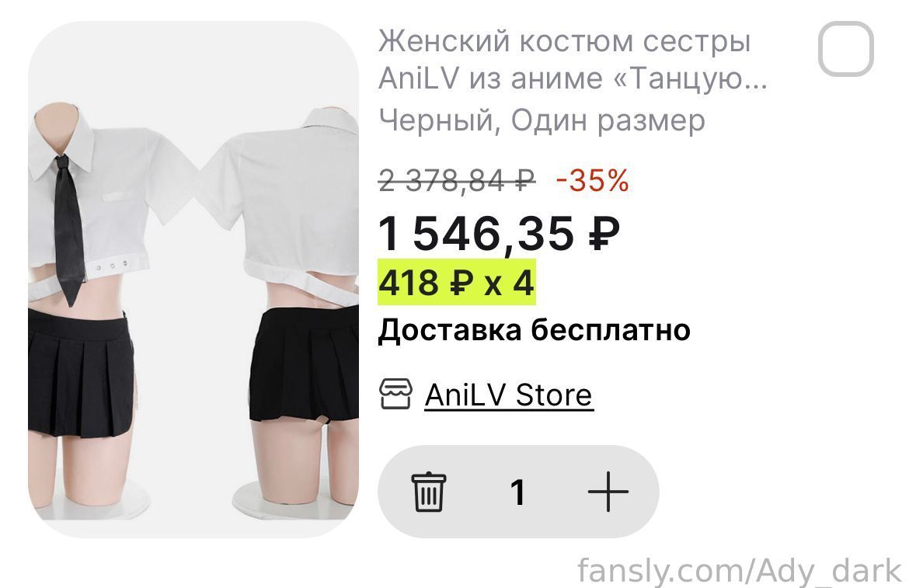This screenshot has height=588, width=909.
Task: Click the crossed-out price 2 378,84 ₽
Action: (457, 180)
